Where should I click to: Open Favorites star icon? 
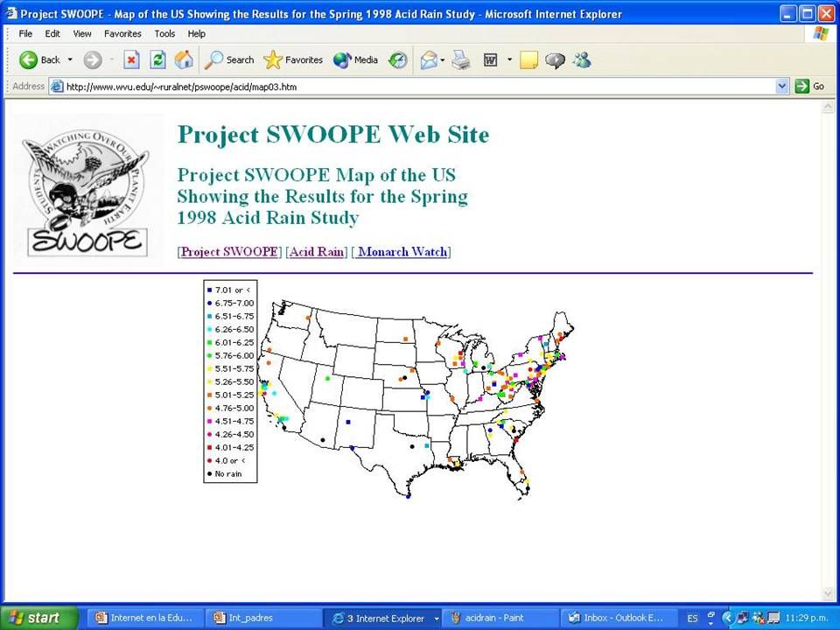273,60
